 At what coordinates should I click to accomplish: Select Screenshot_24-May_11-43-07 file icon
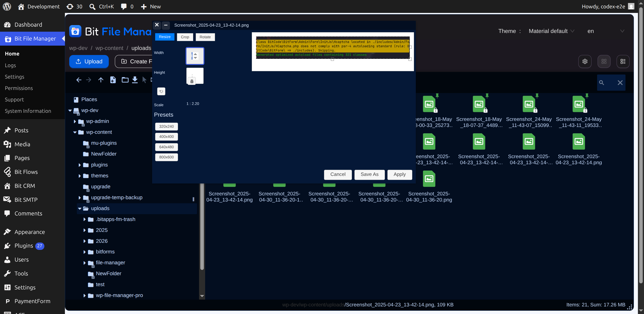pyautogui.click(x=529, y=104)
